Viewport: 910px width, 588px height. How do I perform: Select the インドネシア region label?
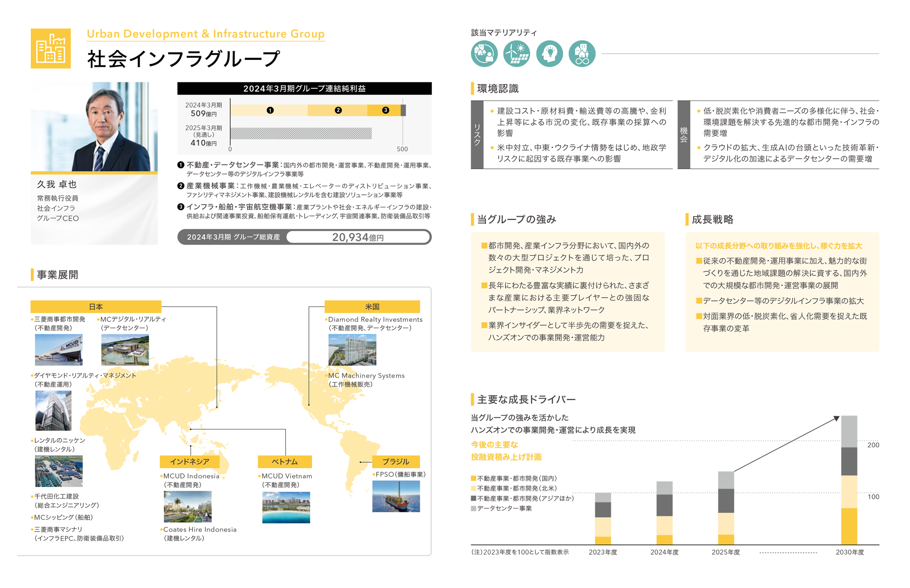(189, 462)
